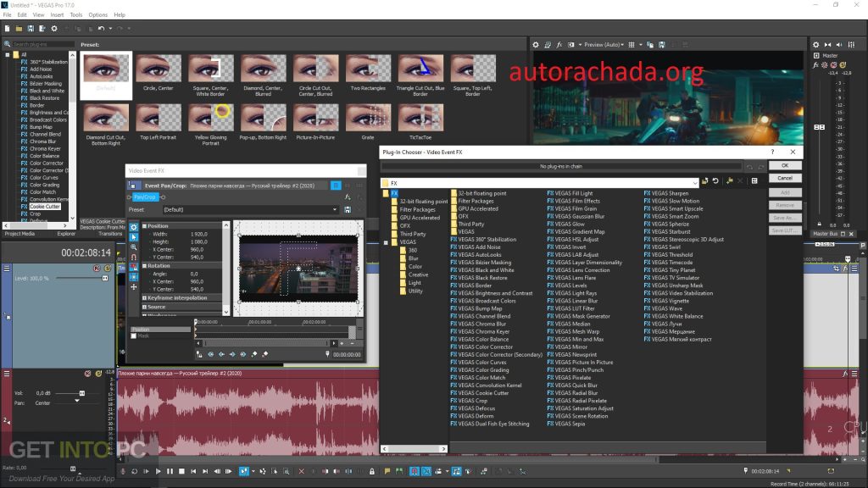This screenshot has width=868, height=488.
Task: Toggle automatic crossfades in bottom toolbar
Action: tap(426, 471)
